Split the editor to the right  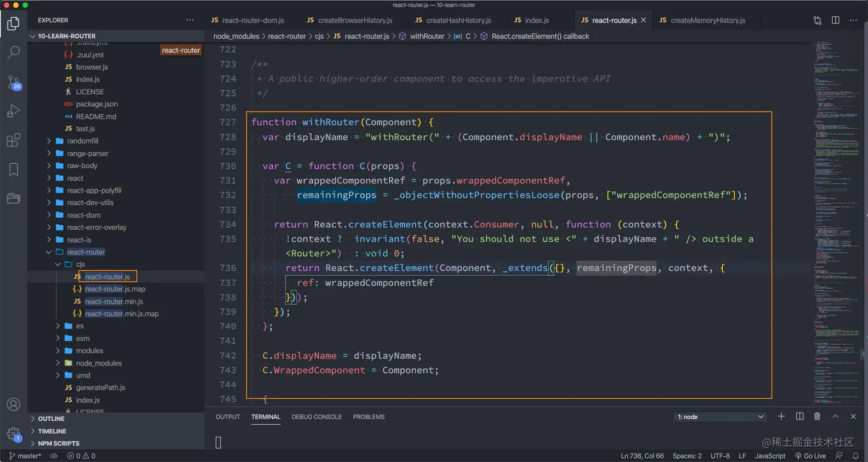[836, 20]
